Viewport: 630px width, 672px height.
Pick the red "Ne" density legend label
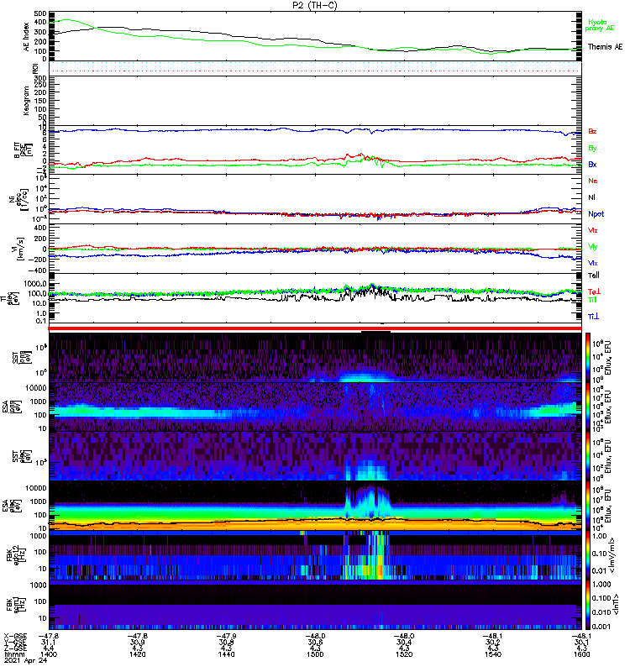pos(593,181)
